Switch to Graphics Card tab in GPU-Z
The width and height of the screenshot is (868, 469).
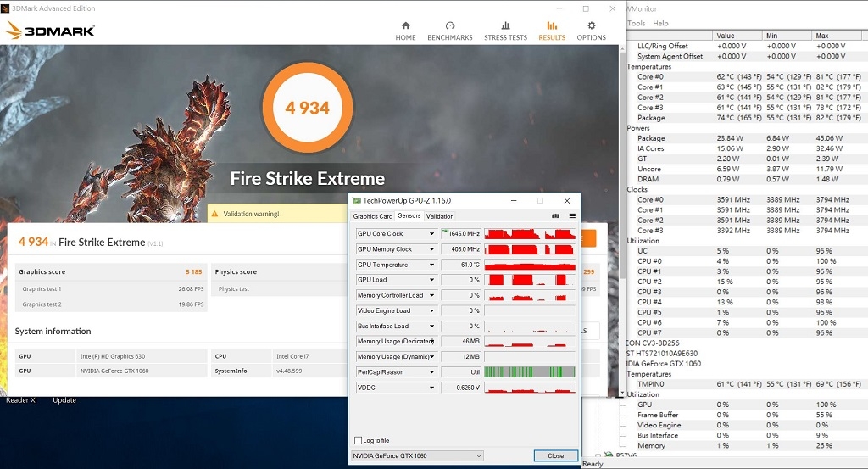point(373,216)
